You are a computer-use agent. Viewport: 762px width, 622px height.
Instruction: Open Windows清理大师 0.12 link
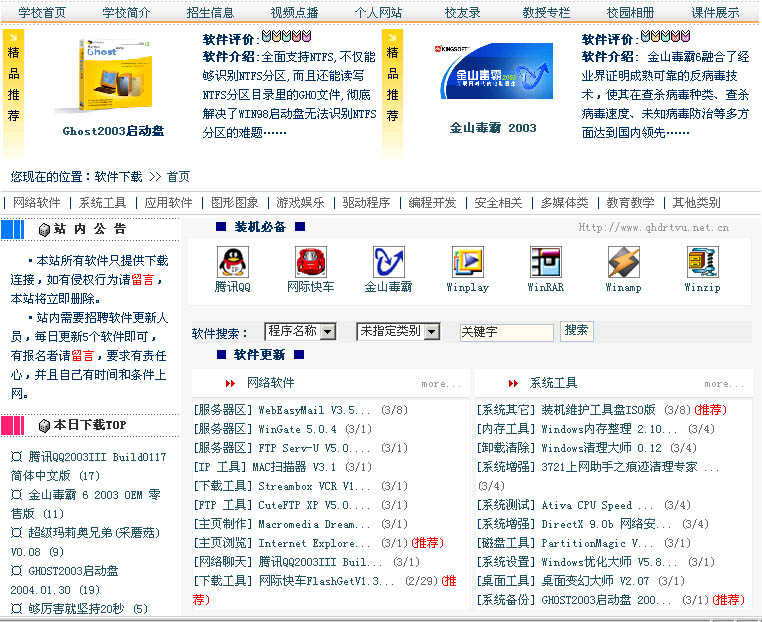(602, 448)
